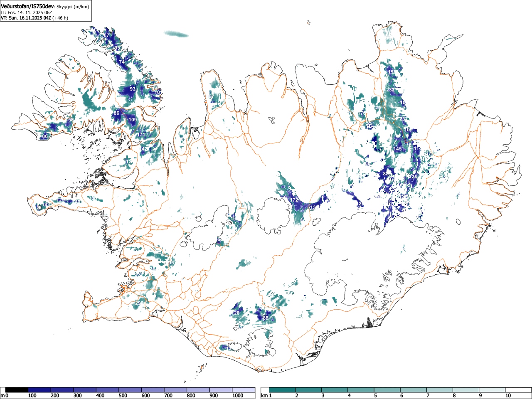Click the '74' visibility value on map
This screenshot has height=399, width=532.
click(x=122, y=62)
